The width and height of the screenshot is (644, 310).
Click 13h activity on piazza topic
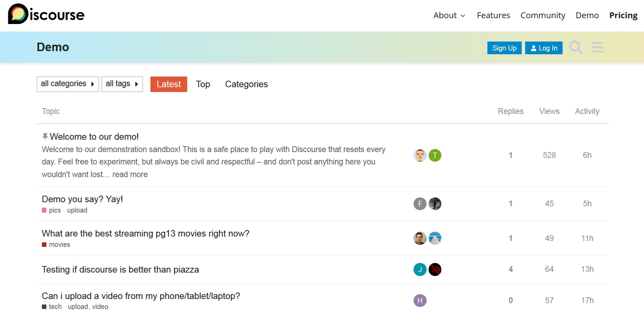[x=587, y=269]
